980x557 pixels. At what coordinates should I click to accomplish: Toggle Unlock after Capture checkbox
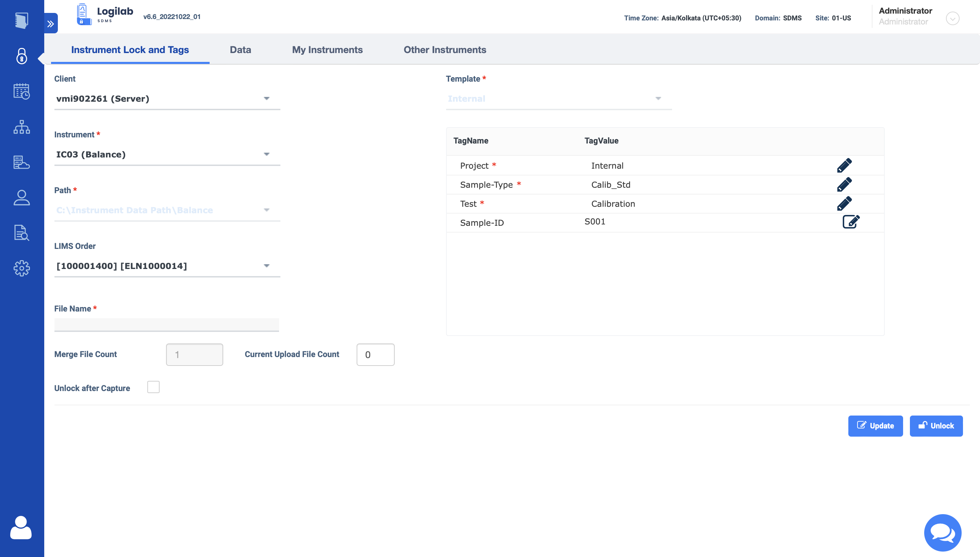point(153,387)
